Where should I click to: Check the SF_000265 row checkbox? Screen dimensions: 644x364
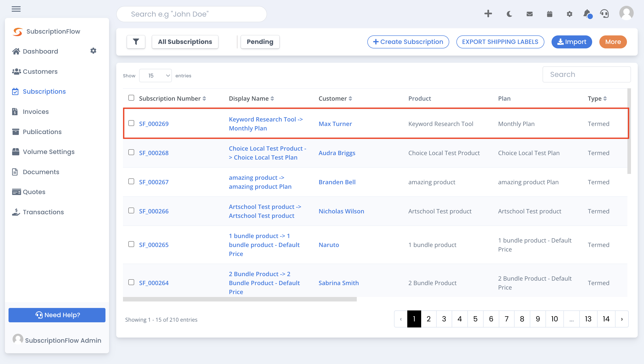point(131,244)
